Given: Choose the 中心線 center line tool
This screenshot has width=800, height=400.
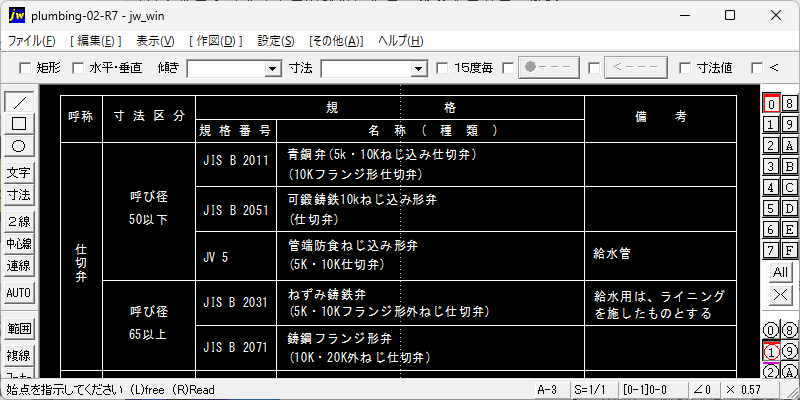Looking at the screenshot, I should 19,243.
